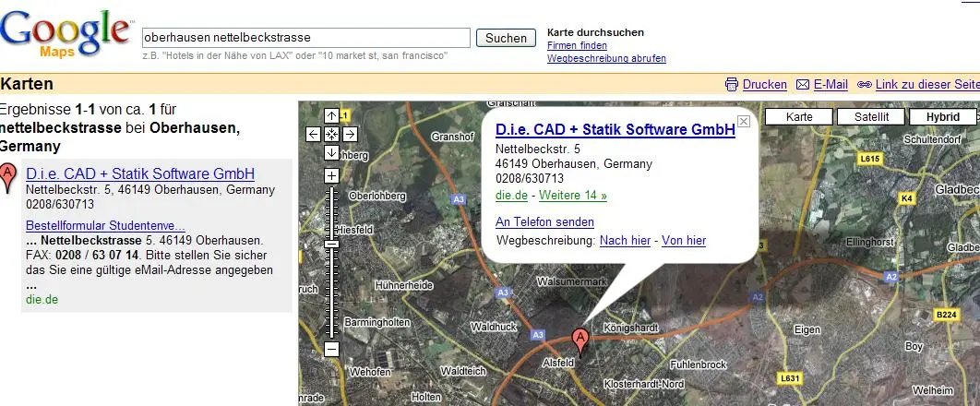Click Königshardt place label on map

[x=631, y=328]
